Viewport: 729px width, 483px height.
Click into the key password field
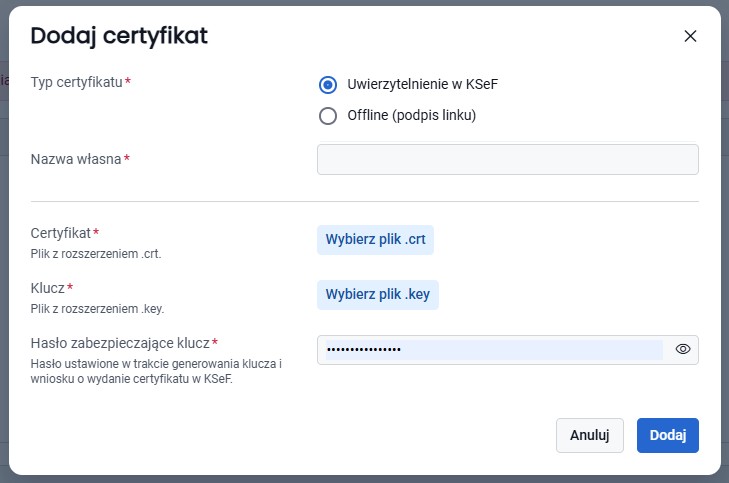tap(490, 349)
